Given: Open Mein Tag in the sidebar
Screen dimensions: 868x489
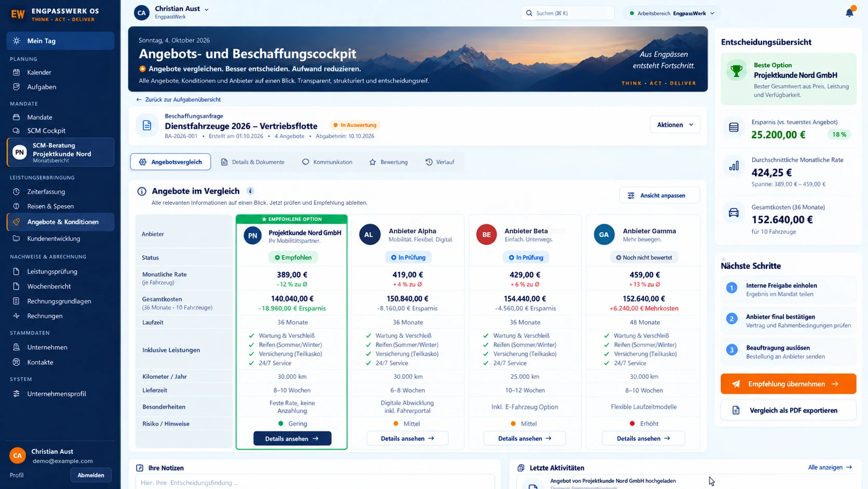Looking at the screenshot, I should [x=60, y=41].
